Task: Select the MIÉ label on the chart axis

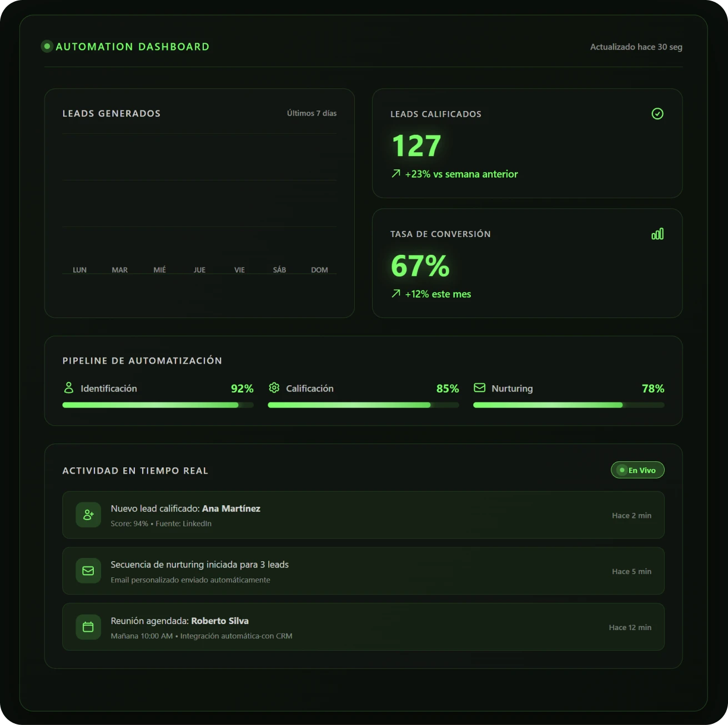Action: pyautogui.click(x=160, y=269)
